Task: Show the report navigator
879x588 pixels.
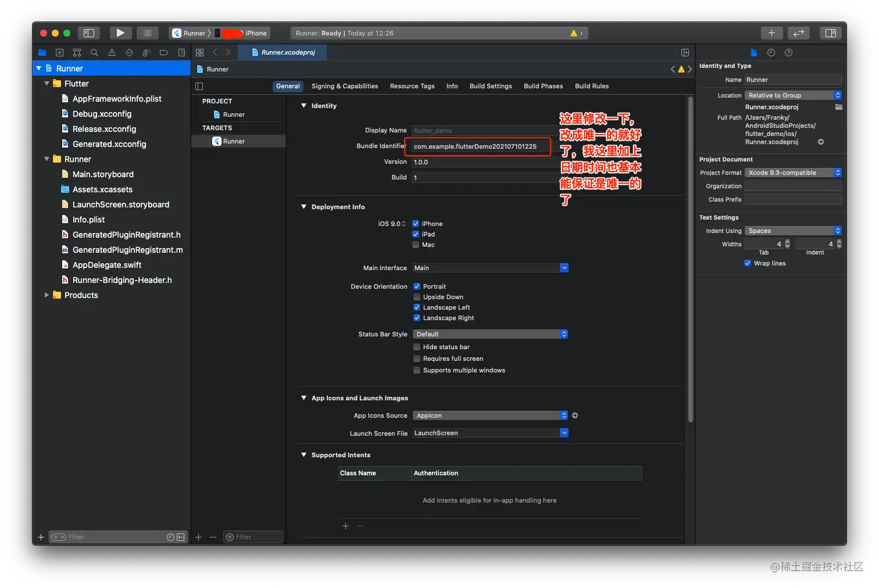Action: 181,52
